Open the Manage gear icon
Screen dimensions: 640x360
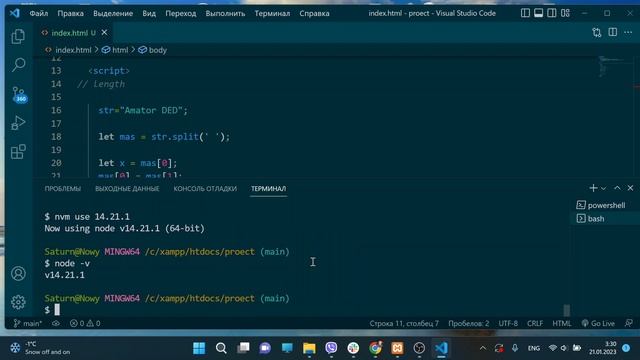point(18,302)
